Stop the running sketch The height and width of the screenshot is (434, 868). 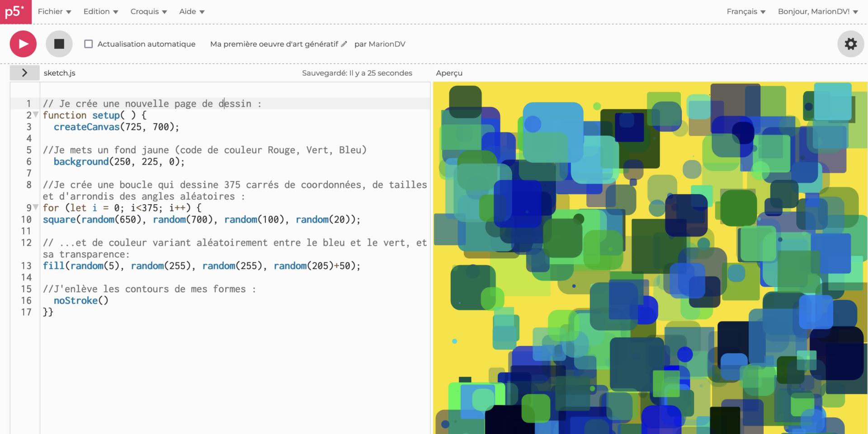59,44
